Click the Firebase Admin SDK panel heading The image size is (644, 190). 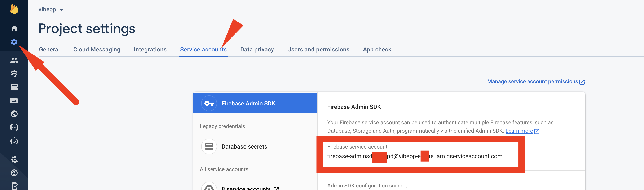coord(354,107)
